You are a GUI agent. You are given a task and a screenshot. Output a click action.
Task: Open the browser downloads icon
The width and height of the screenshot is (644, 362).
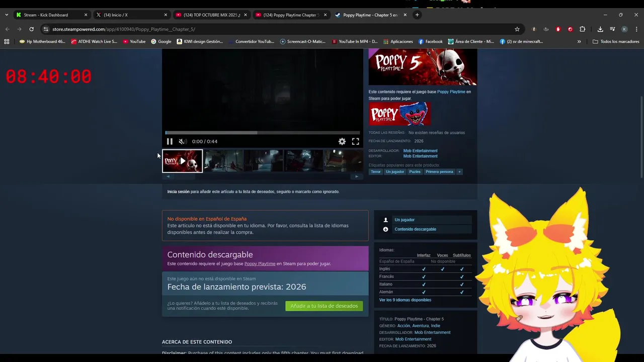click(x=600, y=29)
